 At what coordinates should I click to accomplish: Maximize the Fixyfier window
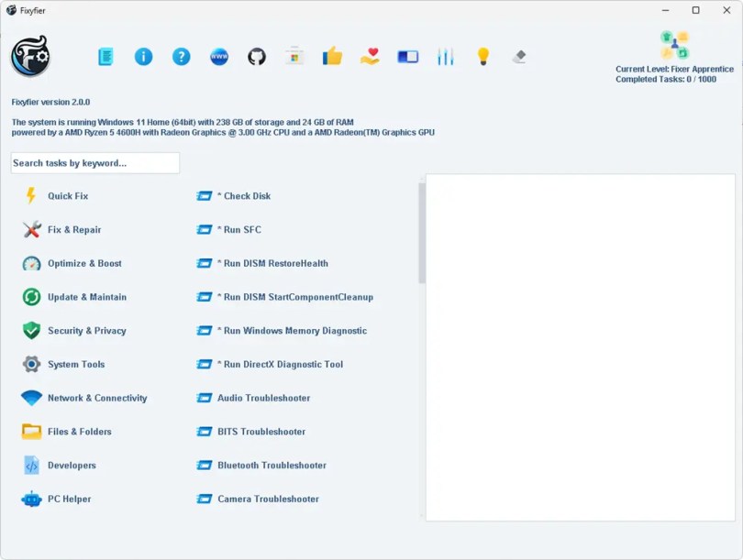tap(695, 10)
